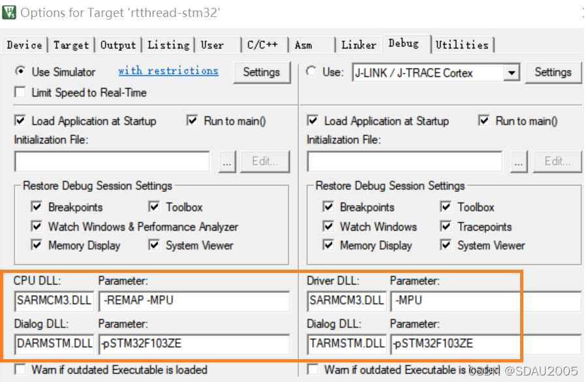Viewport: 588px width, 382px height.
Task: Click the browse button beside J-LINK Initialization File
Action: click(518, 161)
